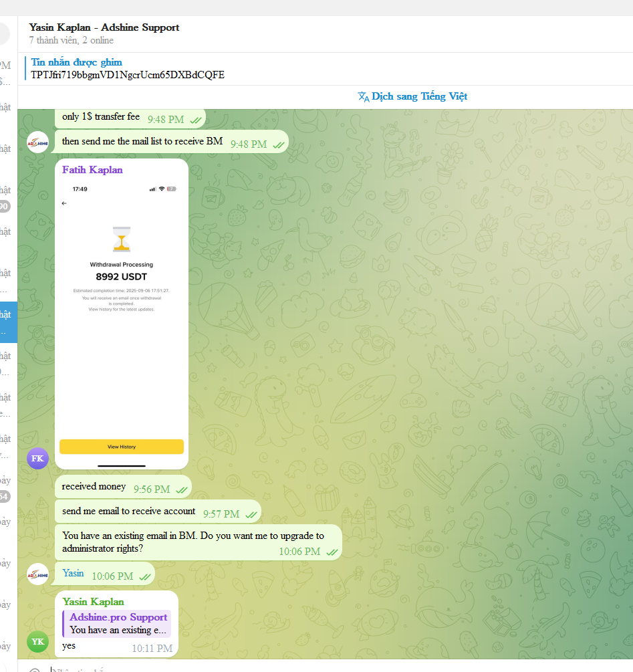Open the Adshine avatar next to mail list message
Viewport: 633px width, 672px height.
coord(37,142)
